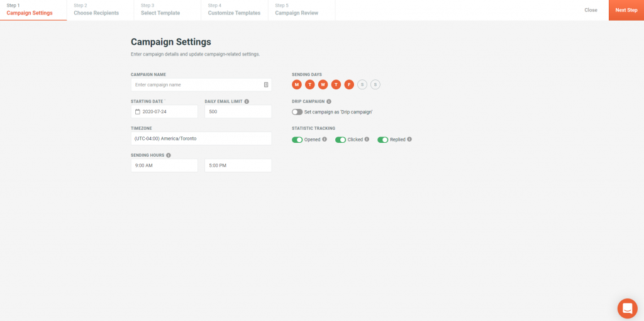Click info icon beside Opened tracking
Viewport: 644px width, 321px height.
click(x=325, y=139)
